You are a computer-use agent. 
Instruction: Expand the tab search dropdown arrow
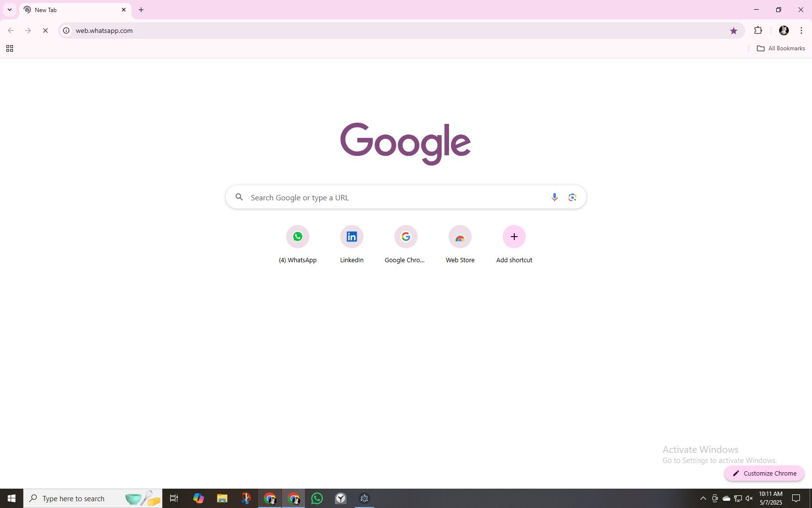pos(9,10)
